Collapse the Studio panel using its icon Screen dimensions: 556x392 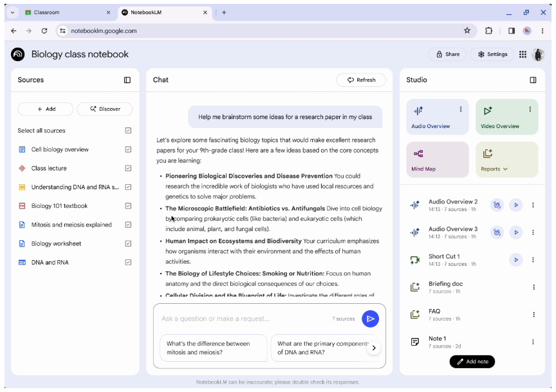coord(533,80)
